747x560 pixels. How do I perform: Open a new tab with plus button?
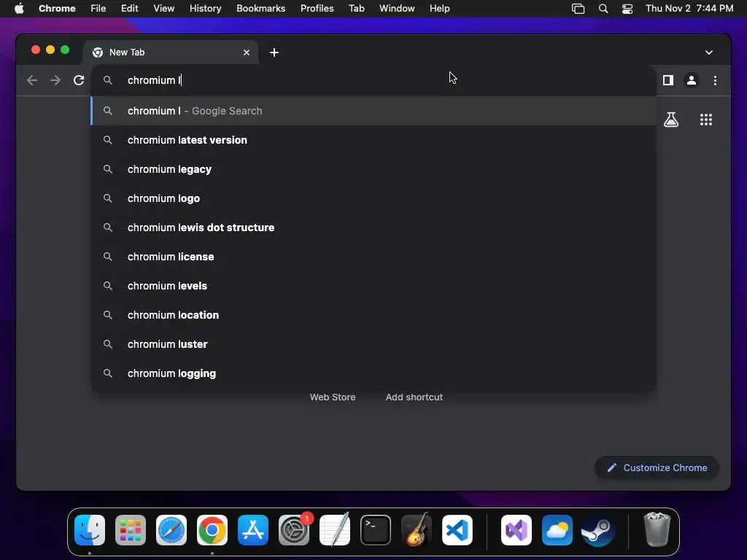click(274, 52)
